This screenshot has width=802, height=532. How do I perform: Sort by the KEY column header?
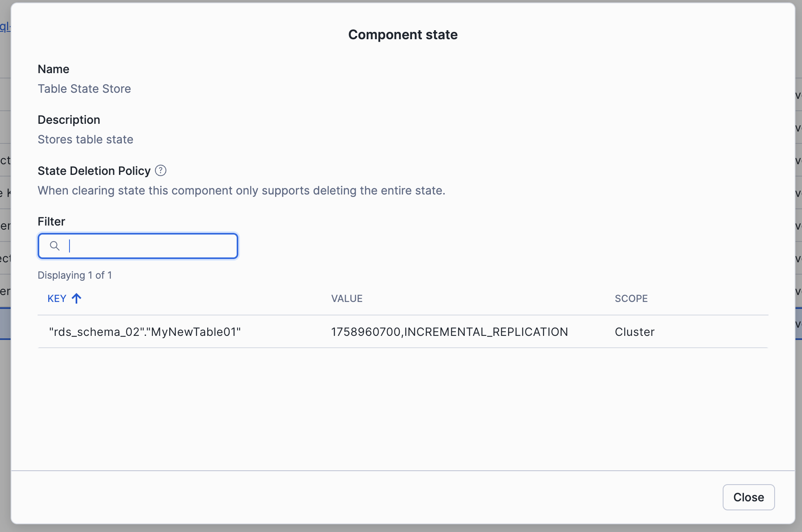(57, 299)
